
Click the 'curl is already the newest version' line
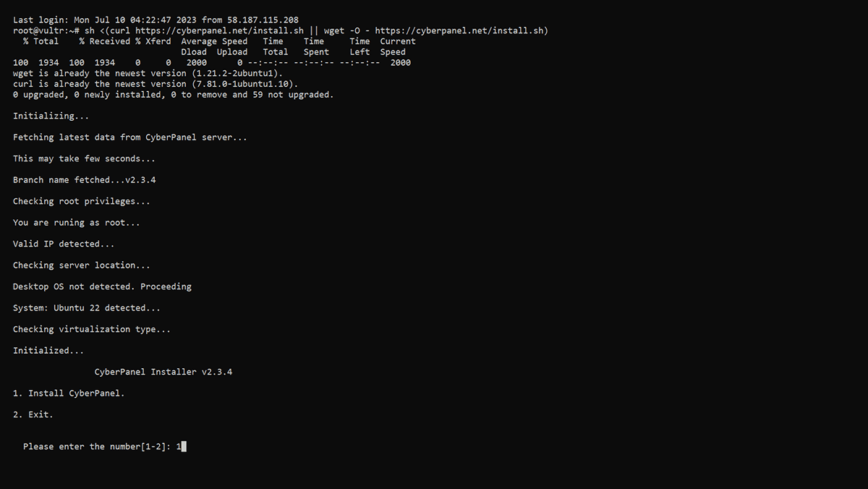click(156, 84)
